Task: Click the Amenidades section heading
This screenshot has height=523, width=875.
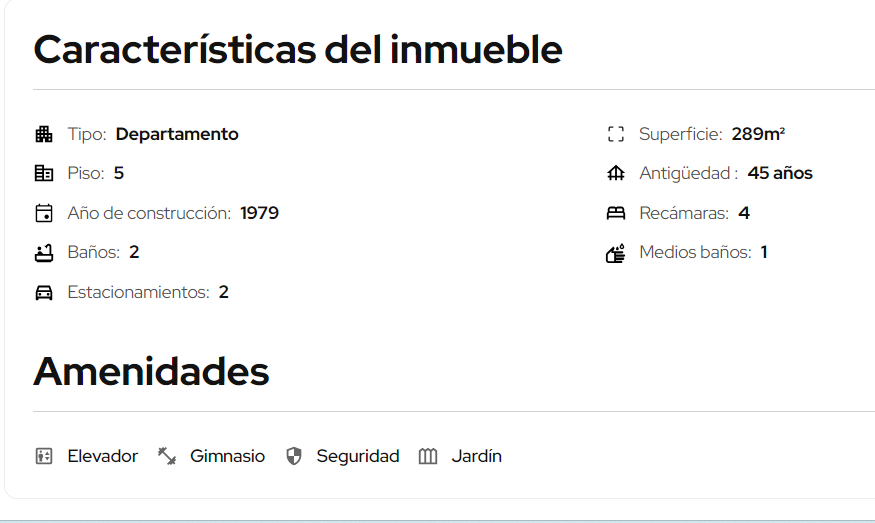Action: 151,371
